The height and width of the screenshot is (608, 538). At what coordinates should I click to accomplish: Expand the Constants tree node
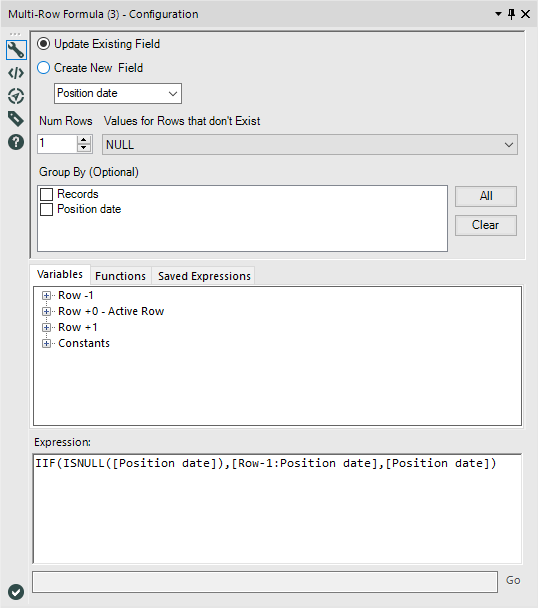tap(46, 344)
